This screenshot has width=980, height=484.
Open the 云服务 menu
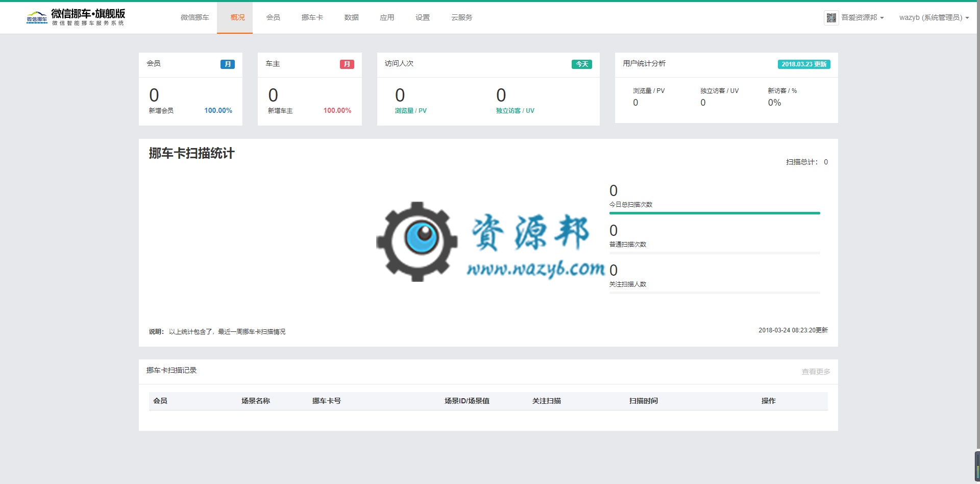coord(462,17)
